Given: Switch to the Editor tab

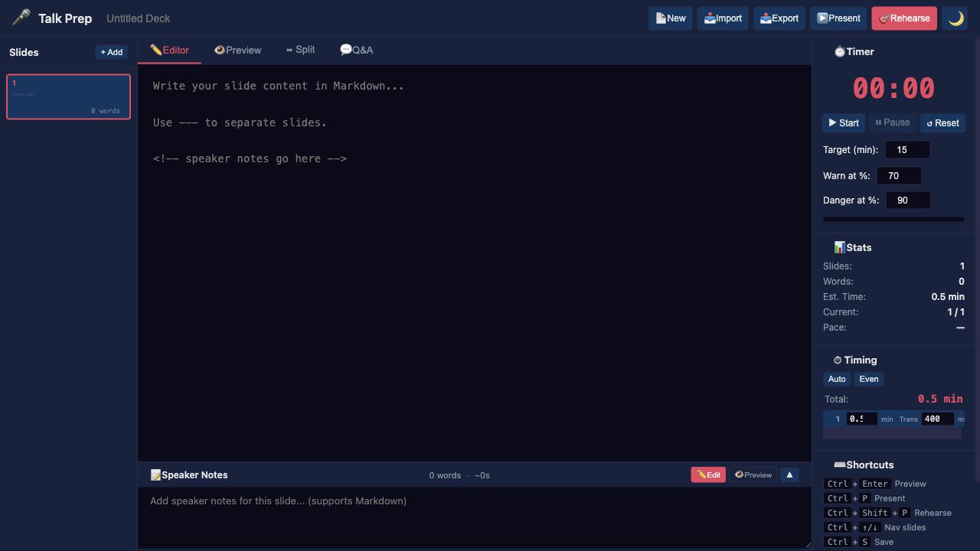Looking at the screenshot, I should coord(169,50).
